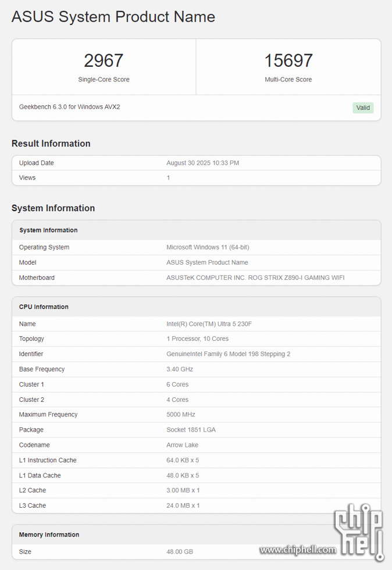392x570 pixels.
Task: Select the Views count value 1
Action: tap(168, 178)
